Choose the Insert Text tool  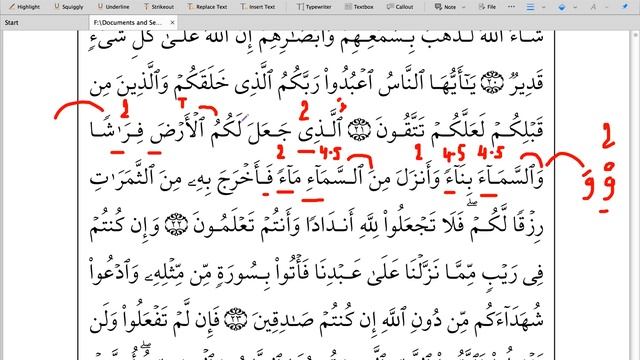257,7
